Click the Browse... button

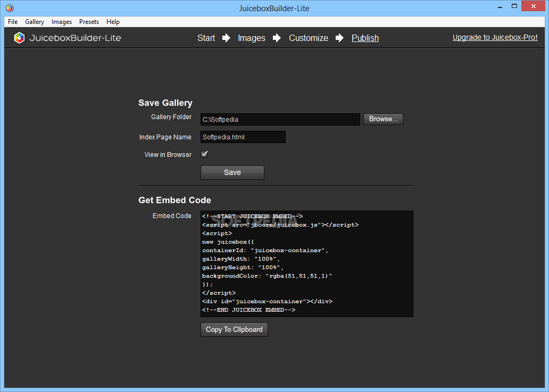pos(383,119)
